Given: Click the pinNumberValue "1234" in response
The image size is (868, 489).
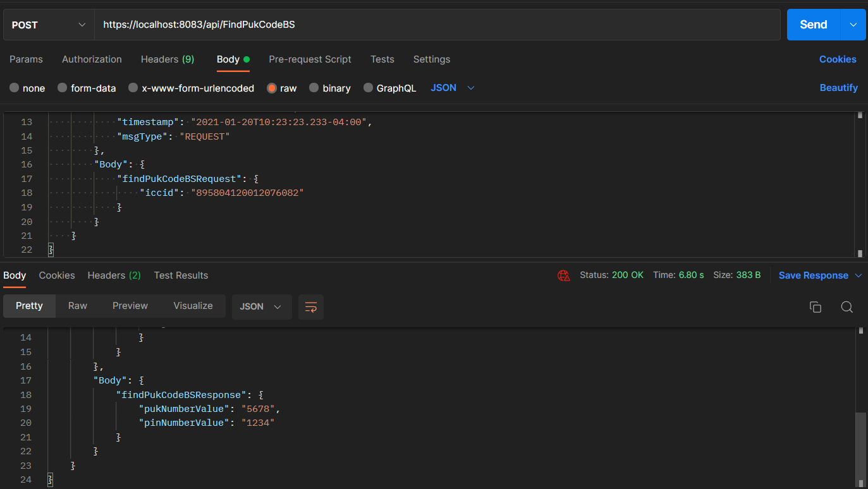Looking at the screenshot, I should (x=258, y=423).
